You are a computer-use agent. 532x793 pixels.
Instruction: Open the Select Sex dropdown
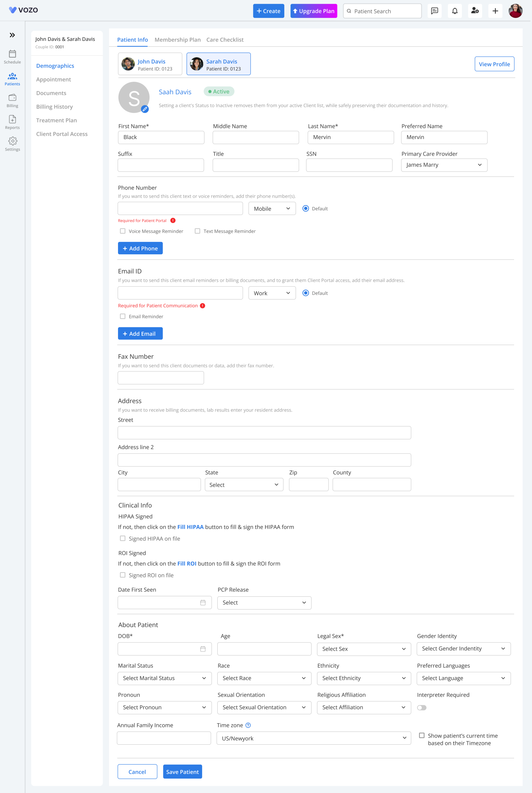click(364, 649)
